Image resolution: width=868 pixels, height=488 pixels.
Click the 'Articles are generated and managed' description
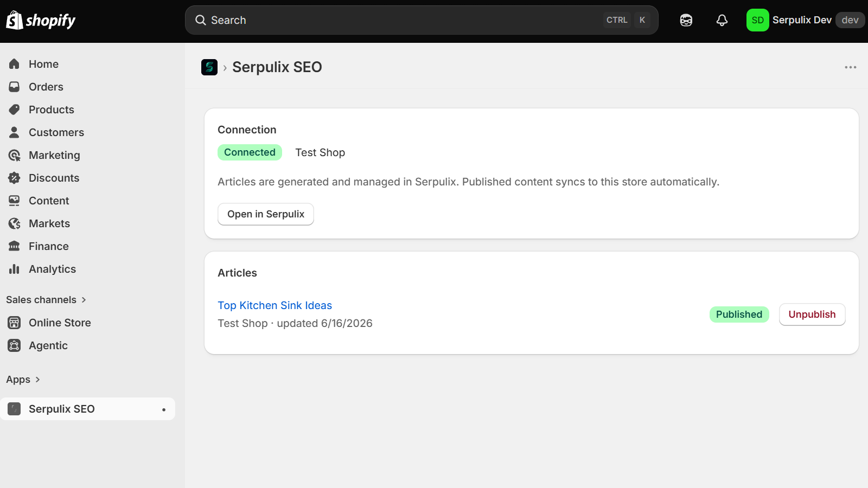pyautogui.click(x=469, y=182)
